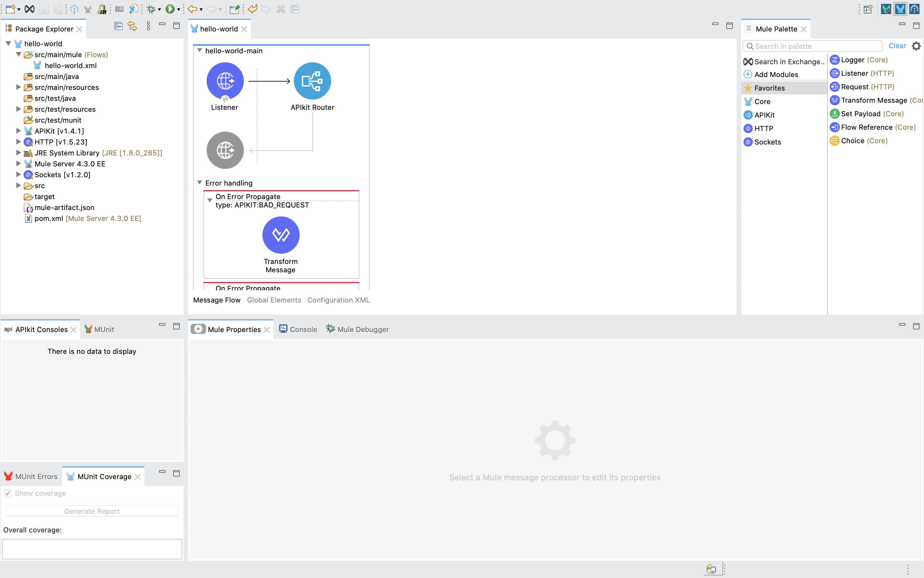Image resolution: width=924 pixels, height=578 pixels.
Task: Collapse On Error Propagate APIKIT:BAD_REQUEST
Action: pos(210,200)
